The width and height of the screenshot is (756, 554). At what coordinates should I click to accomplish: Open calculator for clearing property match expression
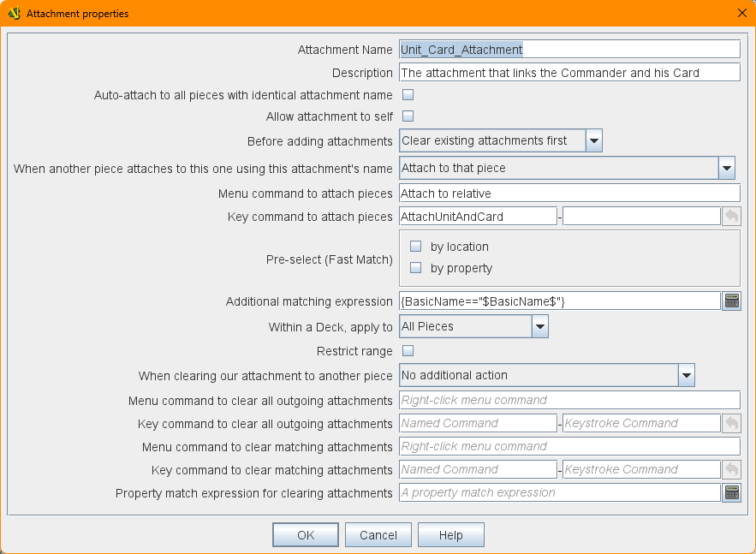731,492
